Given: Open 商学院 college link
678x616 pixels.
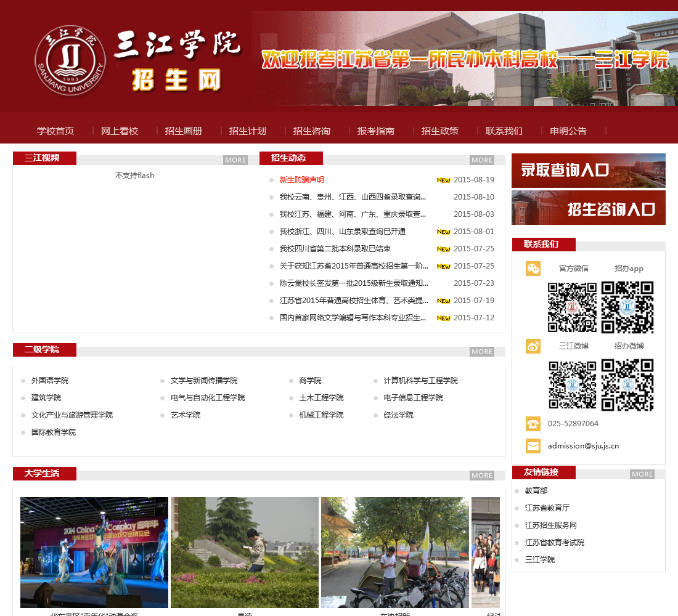Looking at the screenshot, I should click(x=311, y=381).
